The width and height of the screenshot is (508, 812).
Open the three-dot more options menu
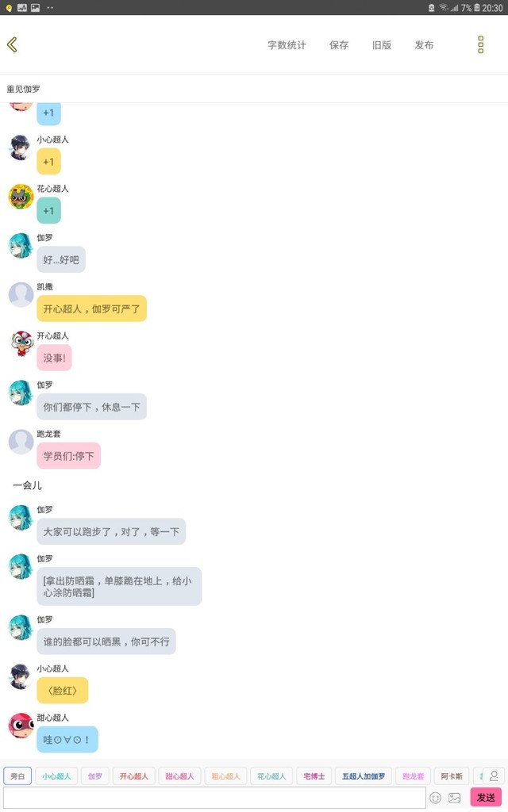pyautogui.click(x=480, y=45)
